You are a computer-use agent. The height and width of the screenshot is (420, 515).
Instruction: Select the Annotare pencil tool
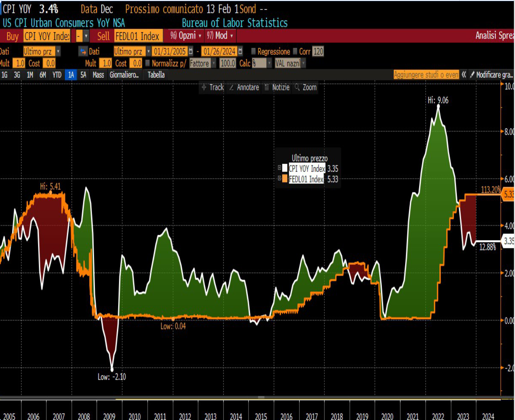(244, 87)
